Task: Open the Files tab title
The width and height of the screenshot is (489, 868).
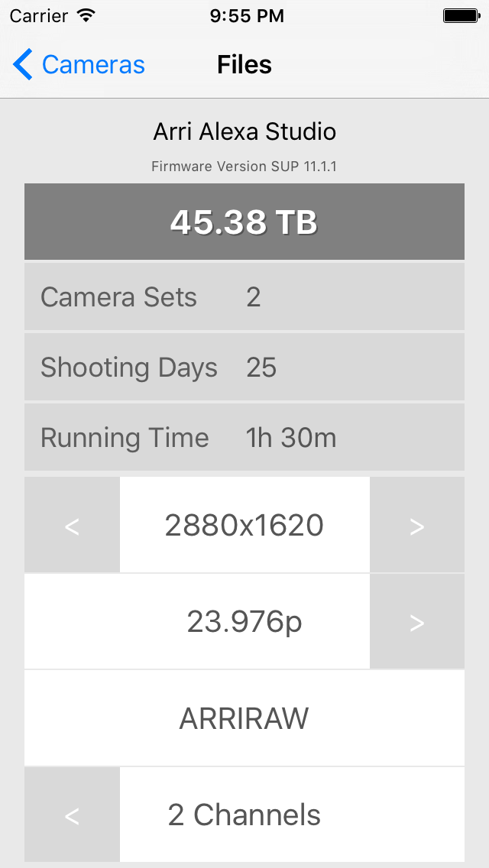Action: (x=244, y=64)
